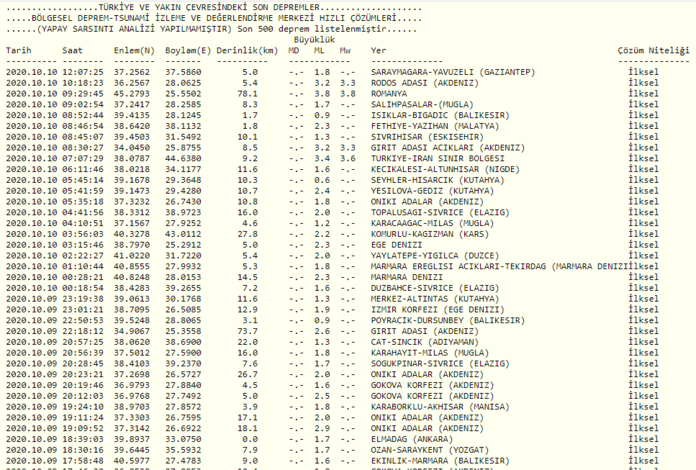Click depth value 78.1
Viewport: 696px width, 470px height.
click(x=247, y=94)
